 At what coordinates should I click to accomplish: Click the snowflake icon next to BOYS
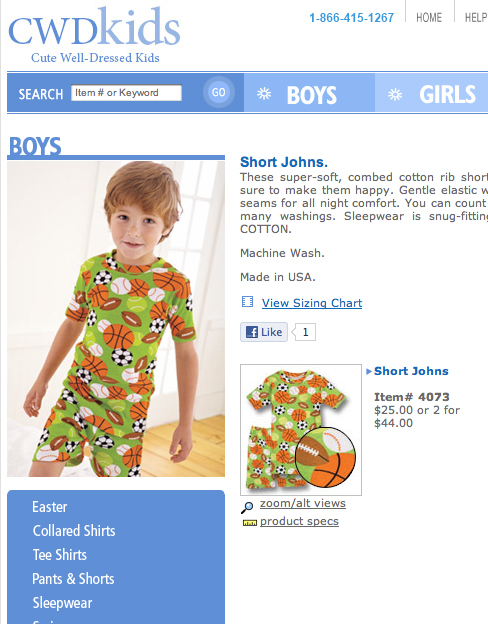[264, 94]
